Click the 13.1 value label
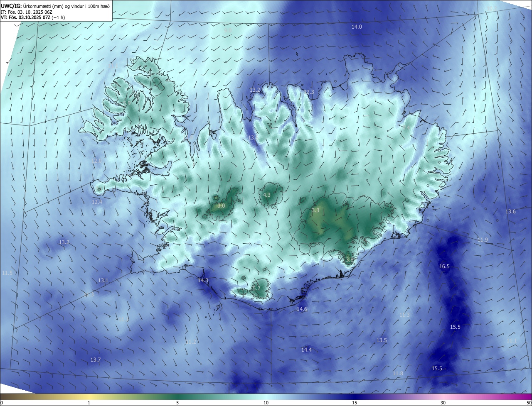 point(103,281)
